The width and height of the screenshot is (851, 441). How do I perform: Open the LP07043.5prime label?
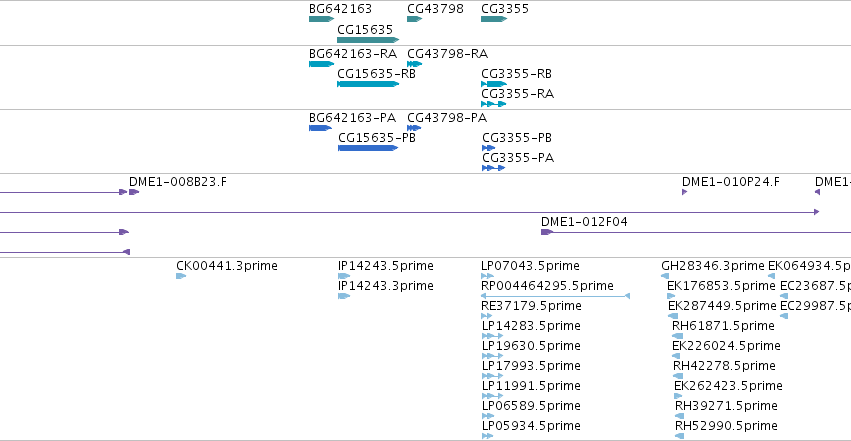(x=530, y=266)
